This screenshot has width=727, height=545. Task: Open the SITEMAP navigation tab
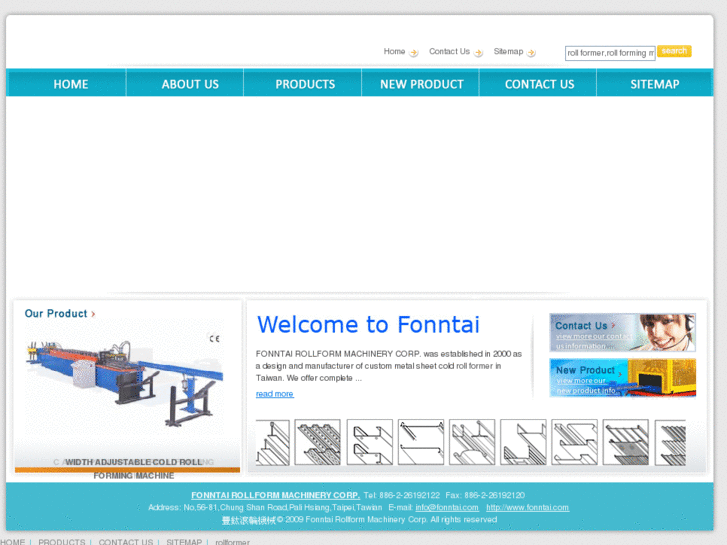(x=655, y=84)
